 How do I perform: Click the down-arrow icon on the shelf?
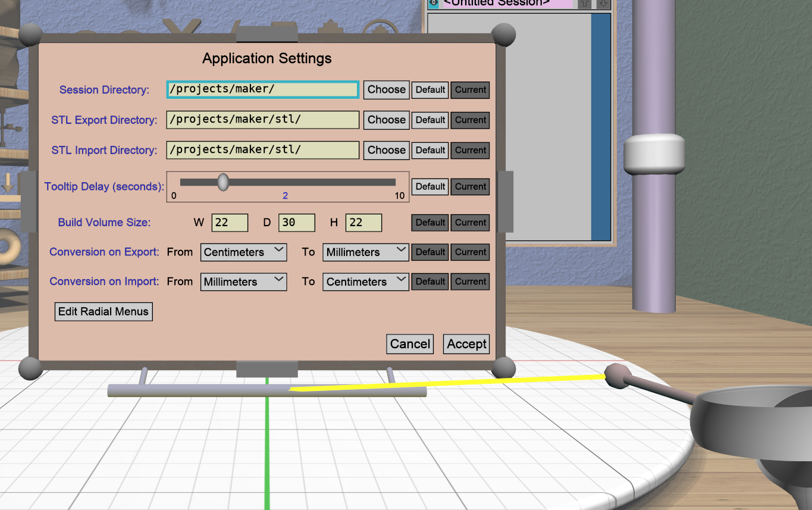coord(7,183)
